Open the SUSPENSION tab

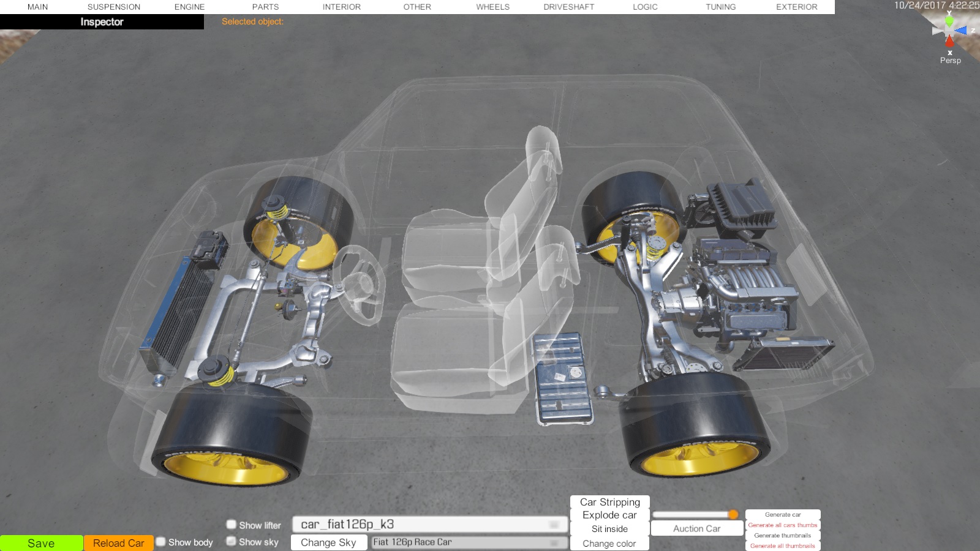(114, 7)
